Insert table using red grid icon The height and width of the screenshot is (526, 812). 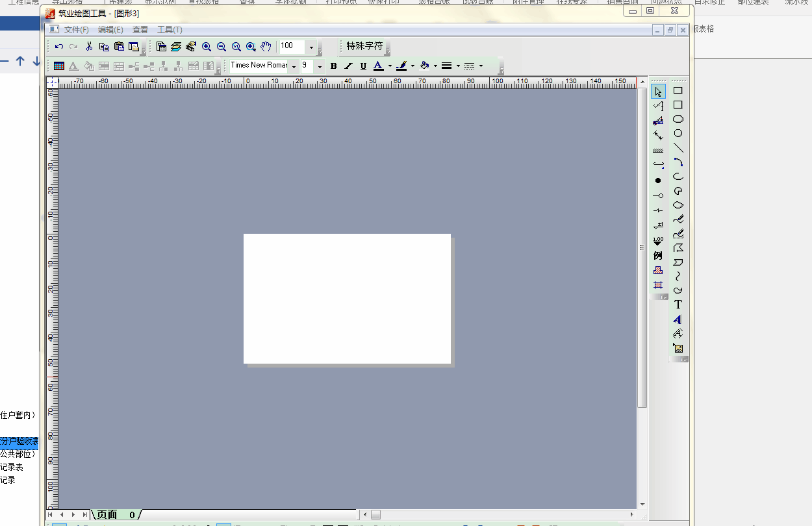coord(58,66)
